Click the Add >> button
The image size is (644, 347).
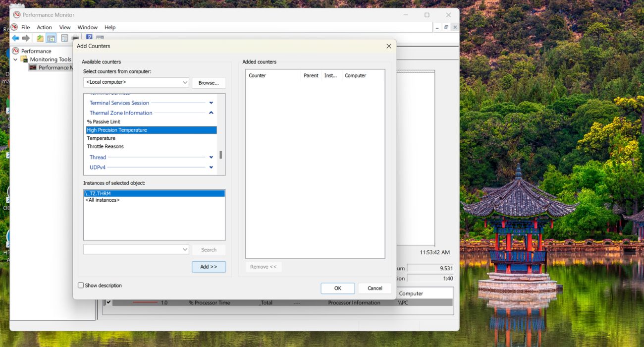(209, 267)
